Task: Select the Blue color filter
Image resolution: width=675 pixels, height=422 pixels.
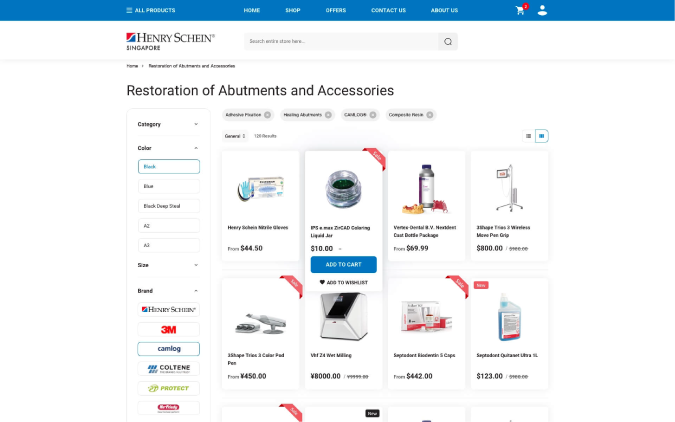Action: [169, 186]
